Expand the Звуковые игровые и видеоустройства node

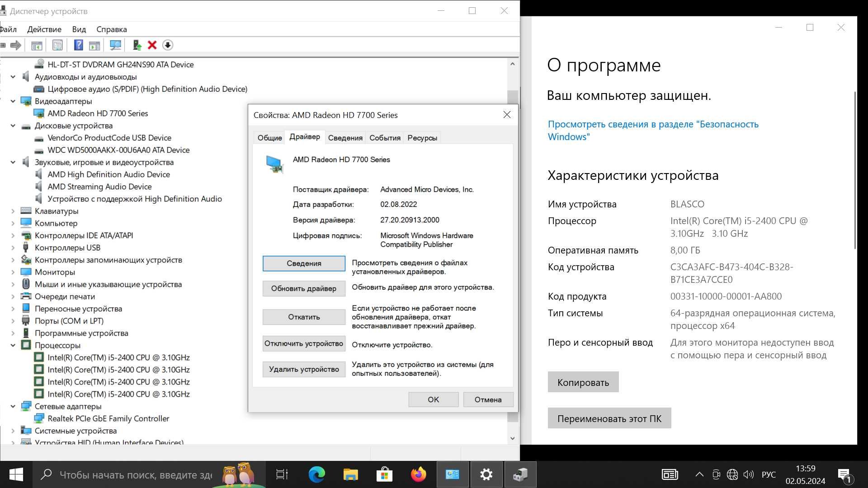pyautogui.click(x=13, y=162)
